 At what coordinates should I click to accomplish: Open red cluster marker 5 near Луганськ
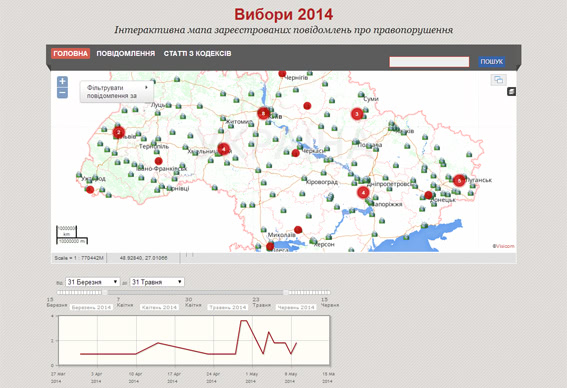pos(459,180)
